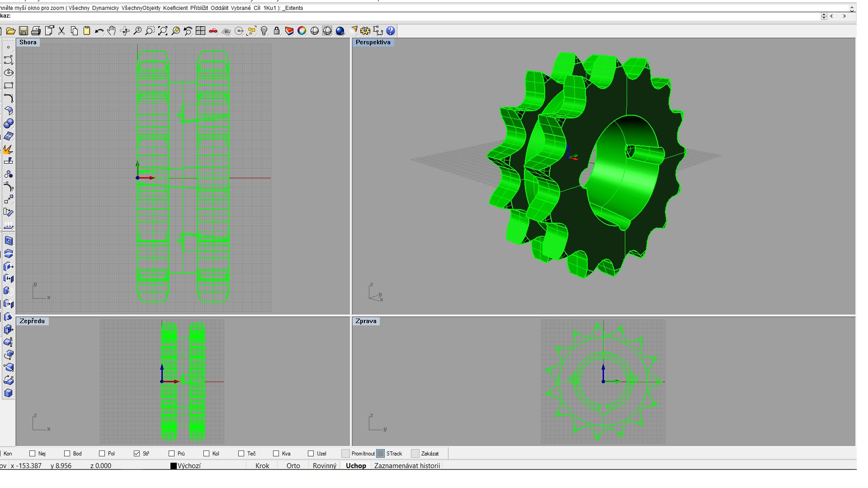The width and height of the screenshot is (868, 488).
Task: Click the Zoom Extents icon
Action: click(163, 31)
